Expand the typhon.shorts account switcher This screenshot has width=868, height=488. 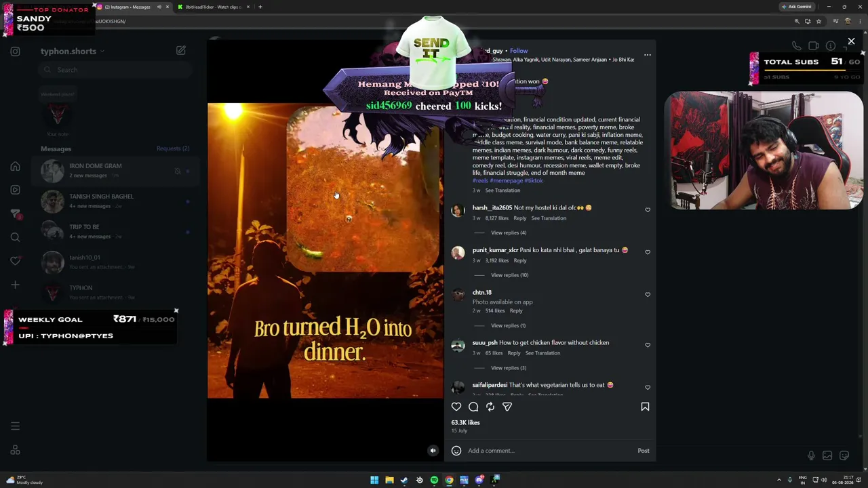(x=102, y=52)
